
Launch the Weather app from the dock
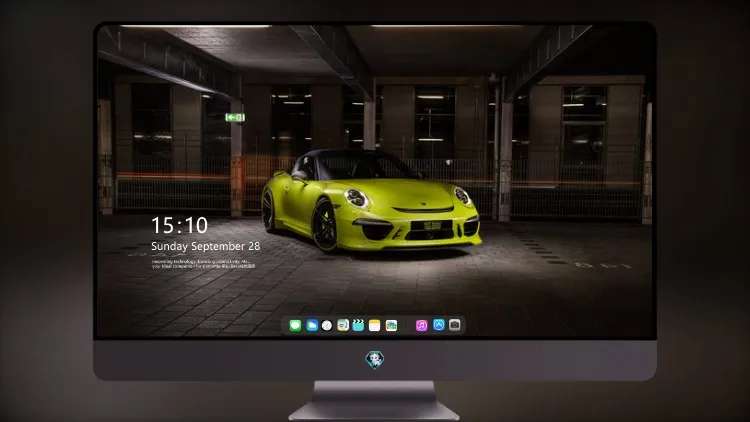(312, 325)
